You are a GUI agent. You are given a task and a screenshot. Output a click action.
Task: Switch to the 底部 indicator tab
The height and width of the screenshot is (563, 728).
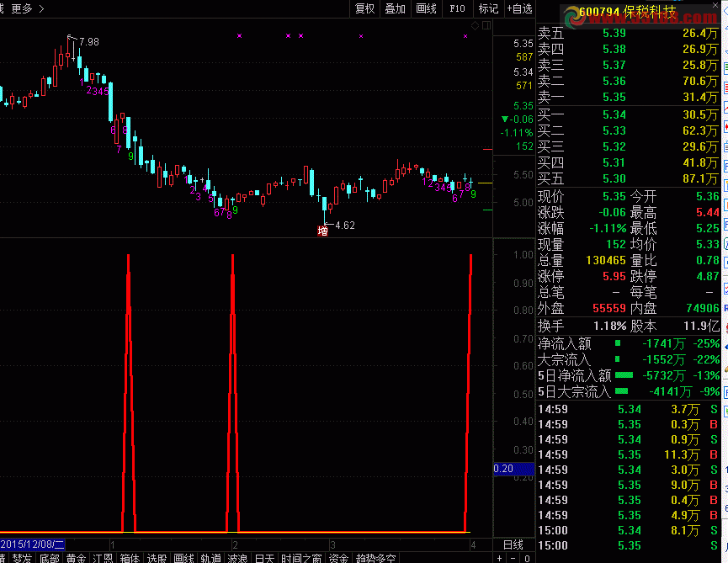[x=49, y=558]
